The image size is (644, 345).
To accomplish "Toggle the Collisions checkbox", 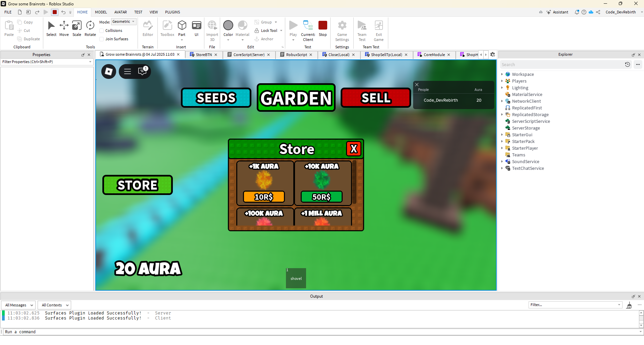I will pyautogui.click(x=102, y=31).
